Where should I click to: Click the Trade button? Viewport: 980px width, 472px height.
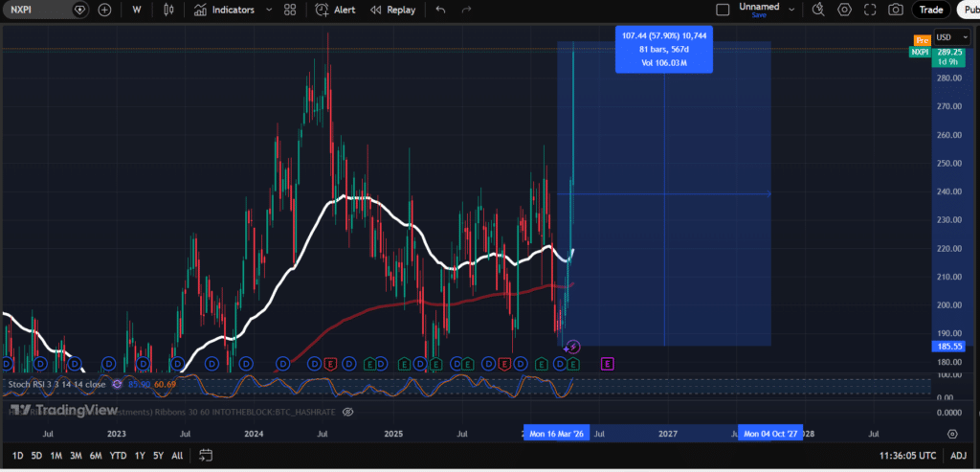pyautogui.click(x=930, y=10)
